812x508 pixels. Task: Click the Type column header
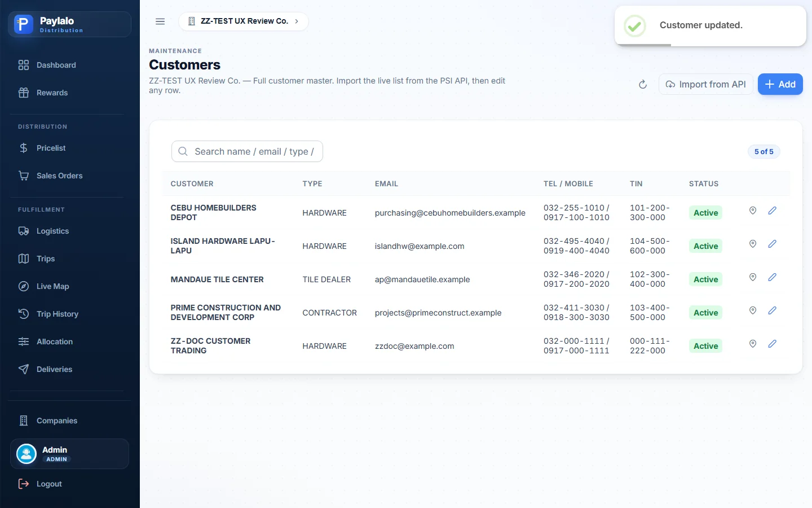click(312, 184)
